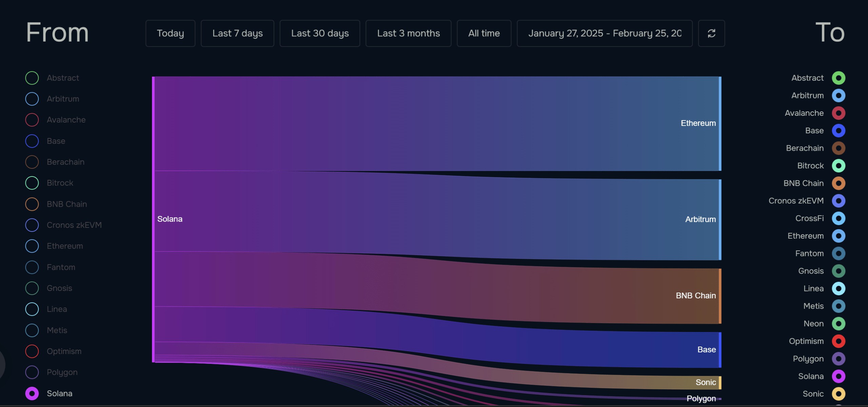Viewport: 868px width, 407px height.
Task: Click the Berachain icon on the right
Action: tap(839, 148)
